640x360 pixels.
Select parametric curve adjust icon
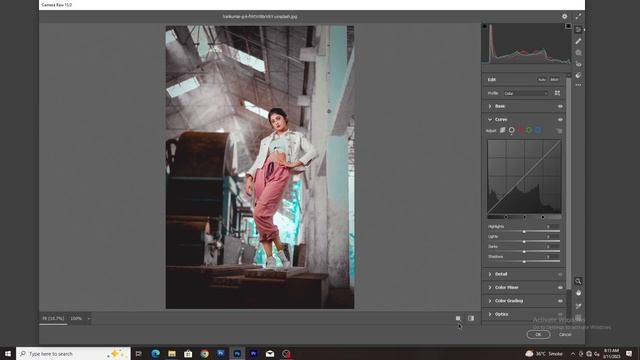502,130
